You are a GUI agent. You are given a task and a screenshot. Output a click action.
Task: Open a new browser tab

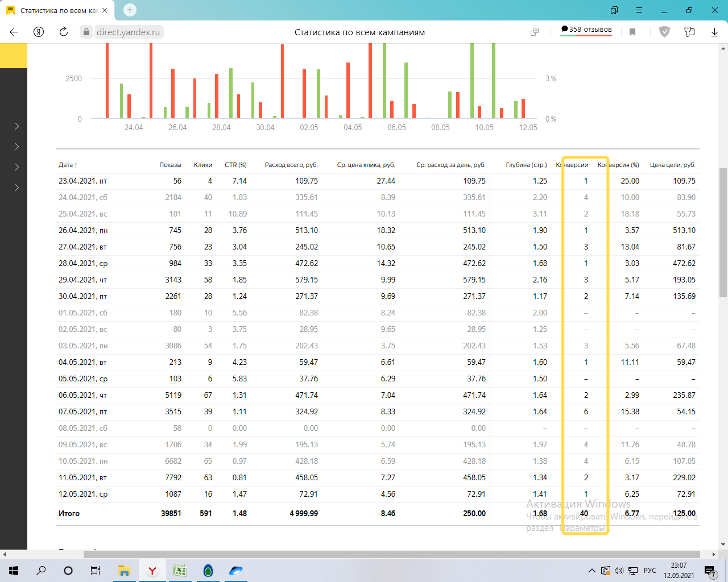[x=130, y=10]
